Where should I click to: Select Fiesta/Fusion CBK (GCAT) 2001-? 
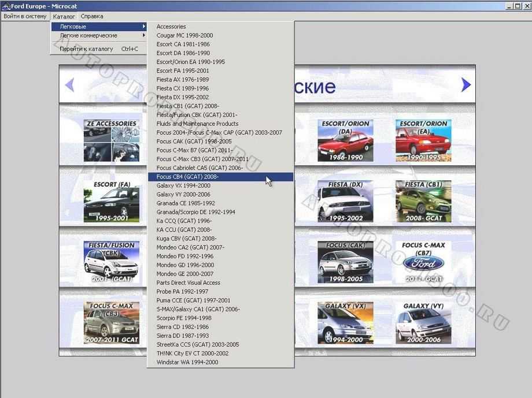pyautogui.click(x=220, y=114)
